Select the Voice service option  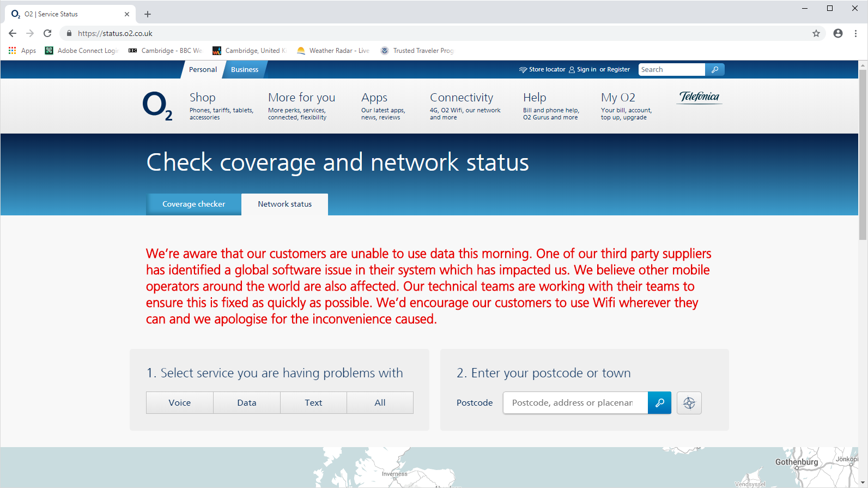[x=180, y=403]
